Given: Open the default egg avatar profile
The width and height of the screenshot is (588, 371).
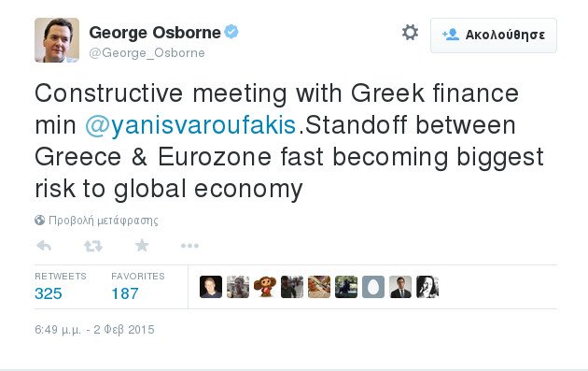Looking at the screenshot, I should 373,287.
